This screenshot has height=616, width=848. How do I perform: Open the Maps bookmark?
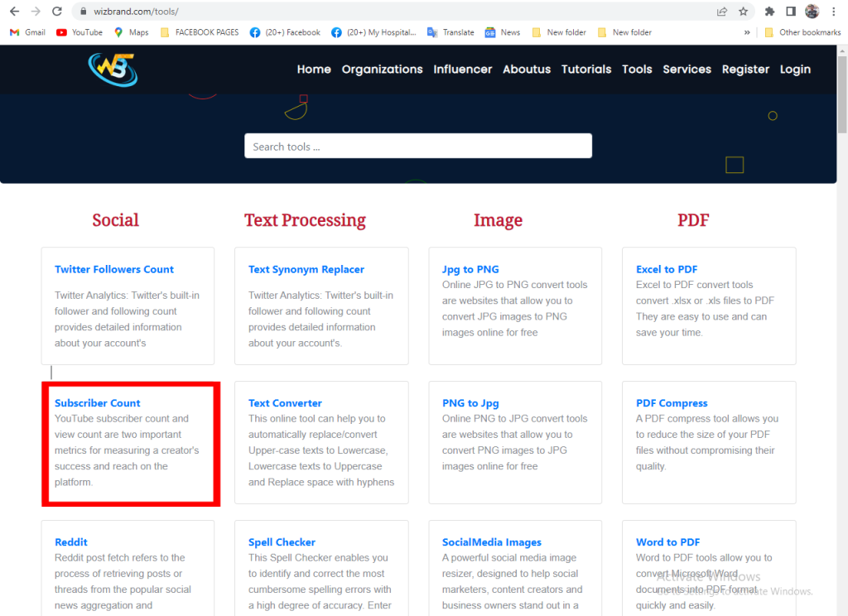tap(131, 32)
